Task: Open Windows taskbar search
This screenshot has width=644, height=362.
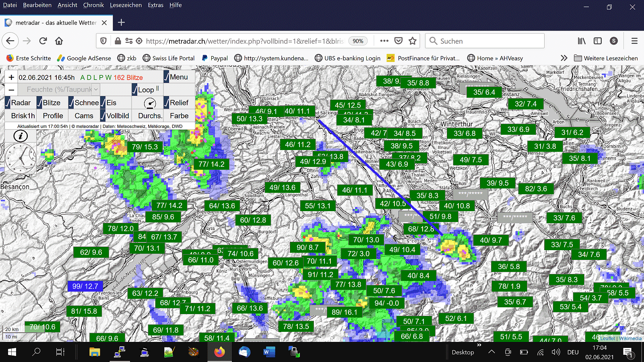Action: coord(36,352)
